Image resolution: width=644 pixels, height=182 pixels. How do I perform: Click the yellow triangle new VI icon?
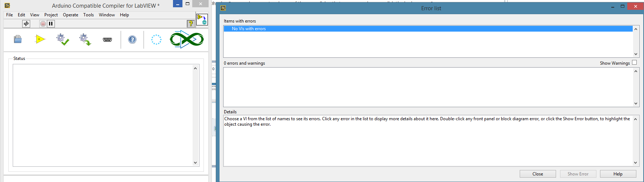pos(40,39)
